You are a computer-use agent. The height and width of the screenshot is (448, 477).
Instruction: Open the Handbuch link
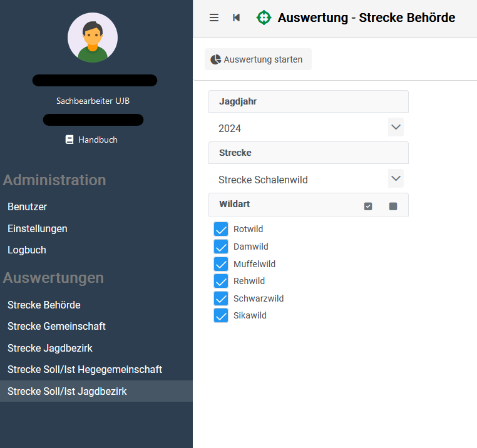(x=98, y=140)
